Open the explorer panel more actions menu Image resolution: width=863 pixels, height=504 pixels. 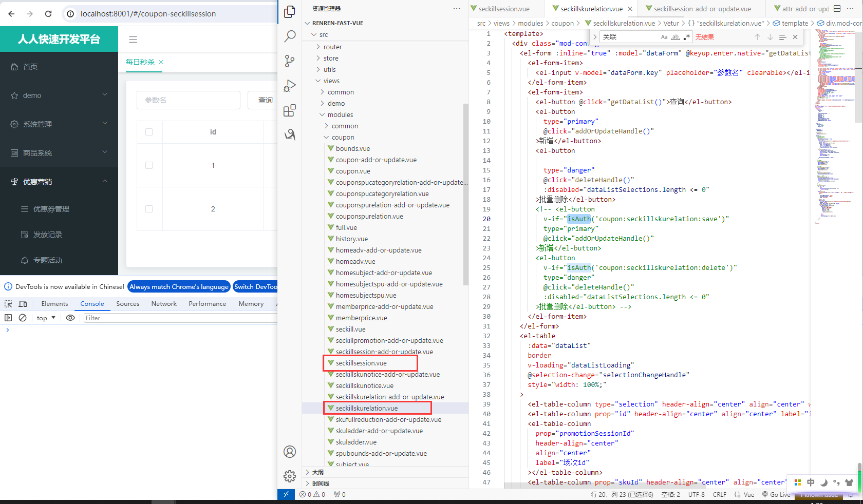pos(457,9)
